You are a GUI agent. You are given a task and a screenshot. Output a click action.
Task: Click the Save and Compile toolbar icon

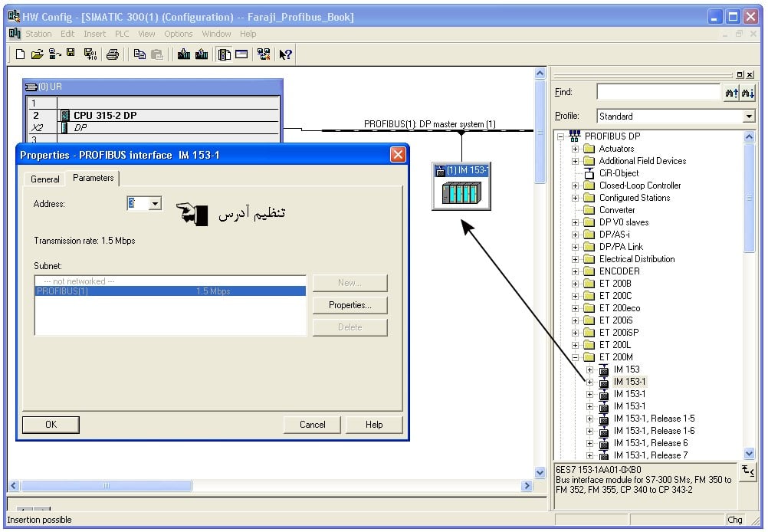90,54
